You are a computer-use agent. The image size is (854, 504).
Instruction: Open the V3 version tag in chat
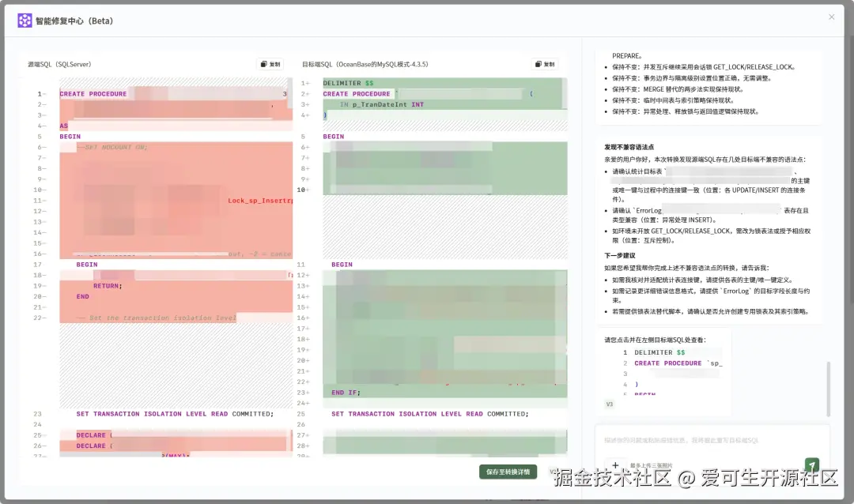(610, 404)
